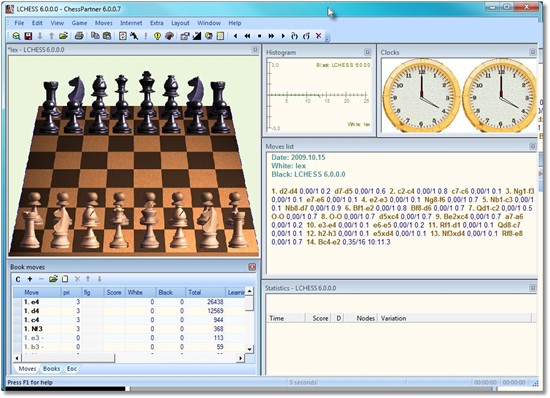Click the red brain analysis icon
The width and height of the screenshot is (550, 398).
click(x=169, y=36)
